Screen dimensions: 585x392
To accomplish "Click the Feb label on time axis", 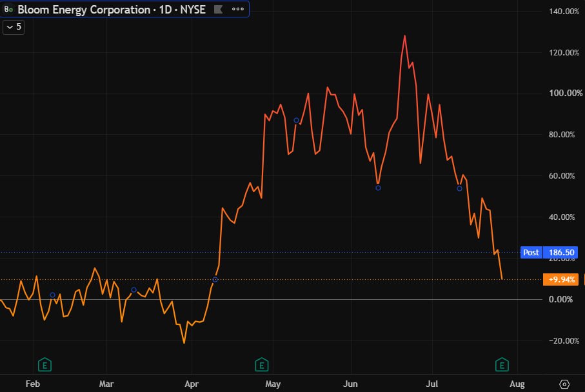I will (33, 384).
